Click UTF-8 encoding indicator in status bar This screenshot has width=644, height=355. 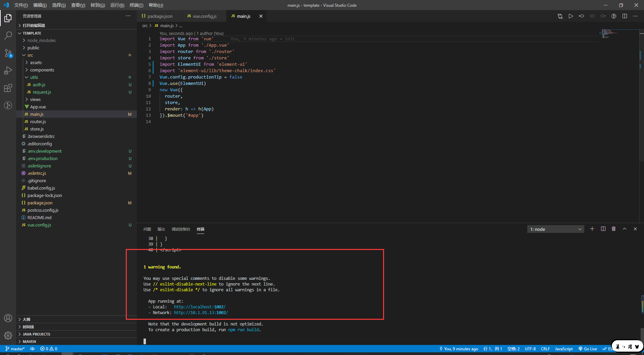530,349
